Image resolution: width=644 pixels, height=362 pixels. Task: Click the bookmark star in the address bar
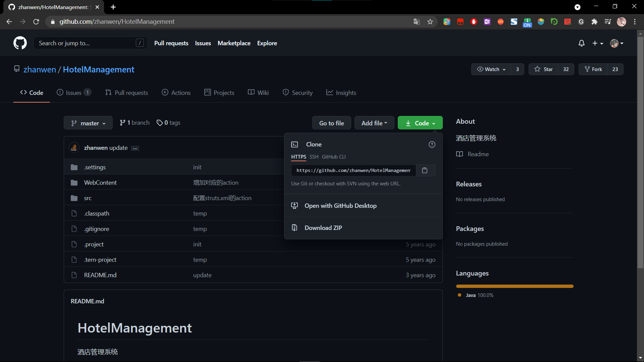[x=430, y=21]
